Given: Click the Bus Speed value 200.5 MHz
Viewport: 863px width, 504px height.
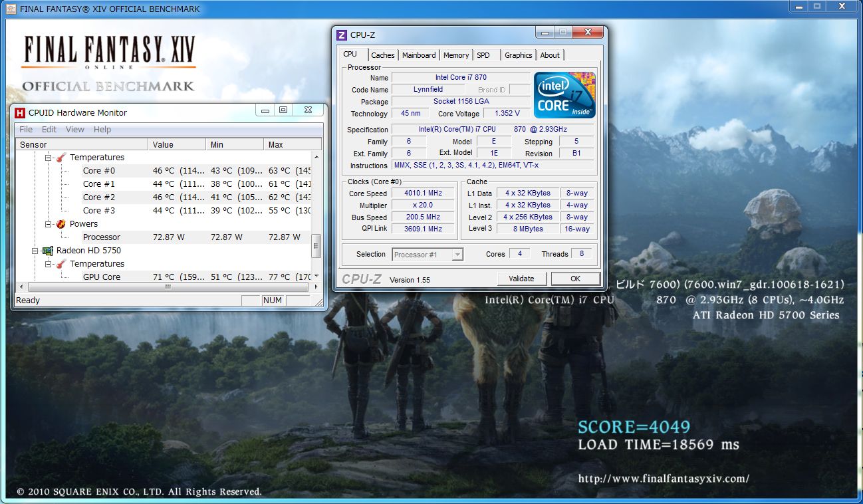Looking at the screenshot, I should [423, 217].
